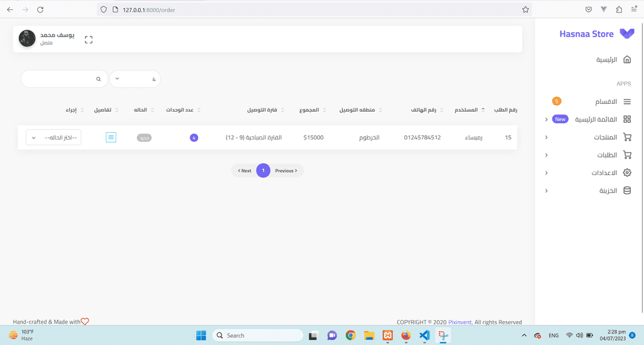Click the Hasnaa Store logo icon
This screenshot has height=345, width=644.
pyautogui.click(x=627, y=34)
